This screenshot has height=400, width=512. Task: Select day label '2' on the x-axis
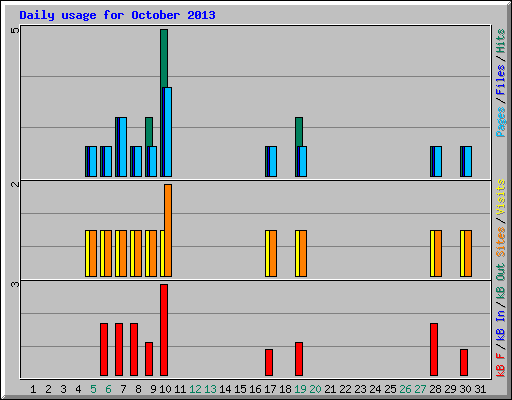[48, 389]
